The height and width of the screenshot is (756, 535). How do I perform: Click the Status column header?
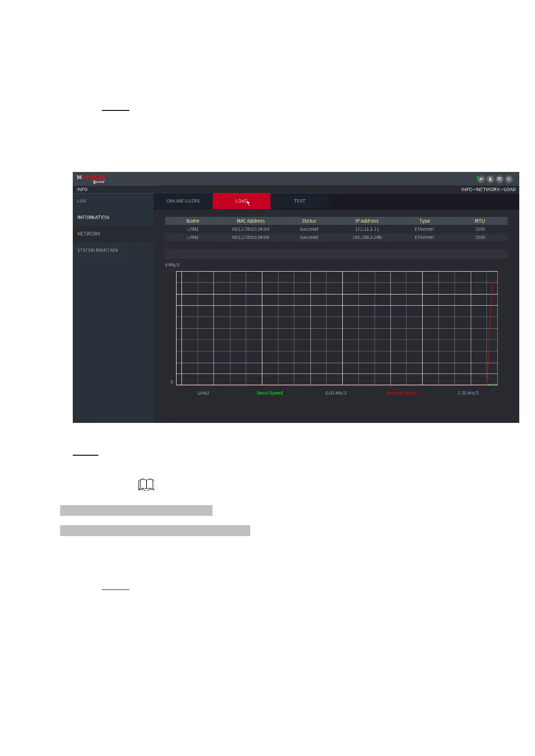click(309, 221)
